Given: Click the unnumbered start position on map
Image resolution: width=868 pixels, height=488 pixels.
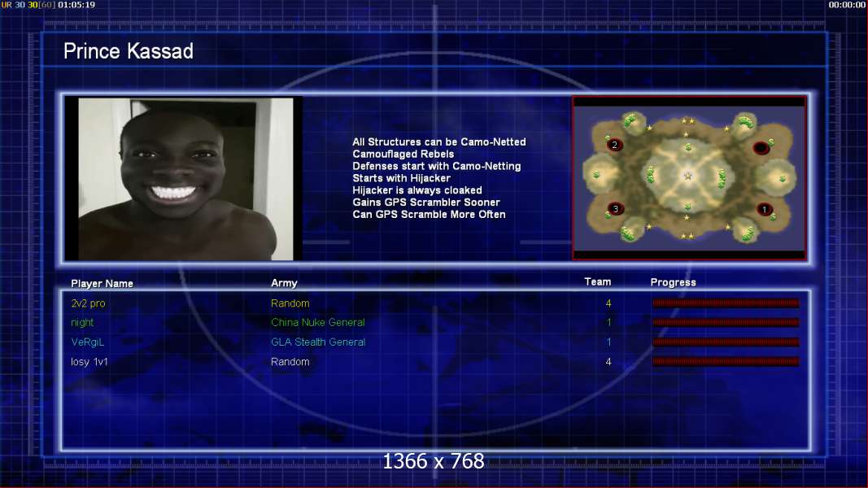Looking at the screenshot, I should point(761,148).
